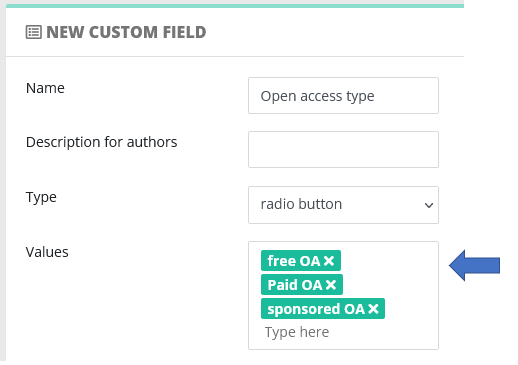The image size is (518, 365).
Task: Focus the Name field containing Open access type
Action: pyautogui.click(x=343, y=96)
